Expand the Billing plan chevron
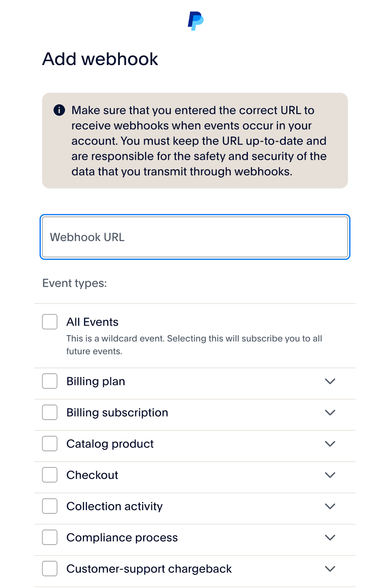This screenshot has width=383, height=588. point(330,381)
